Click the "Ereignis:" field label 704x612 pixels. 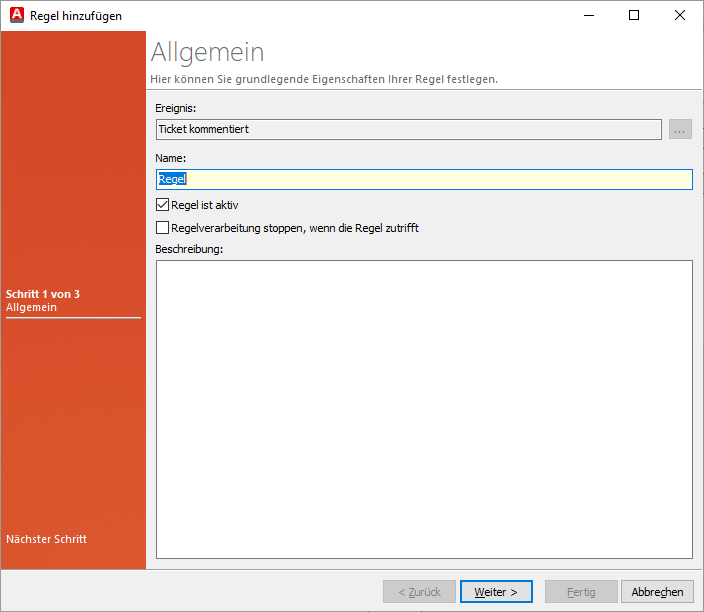tap(177, 107)
